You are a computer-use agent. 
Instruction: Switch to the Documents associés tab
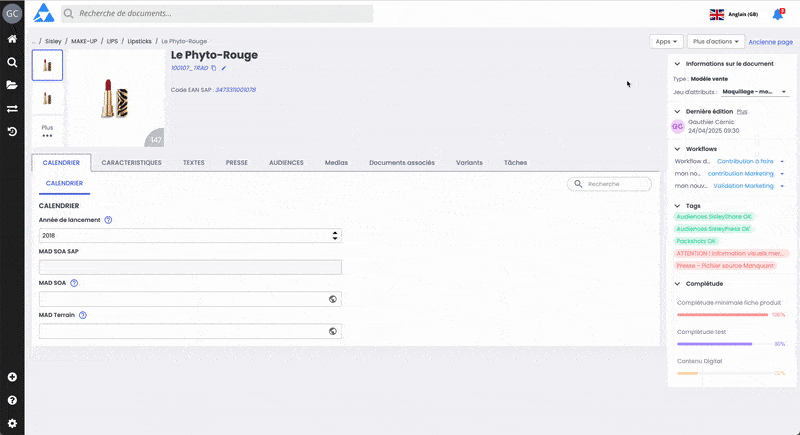click(x=402, y=163)
